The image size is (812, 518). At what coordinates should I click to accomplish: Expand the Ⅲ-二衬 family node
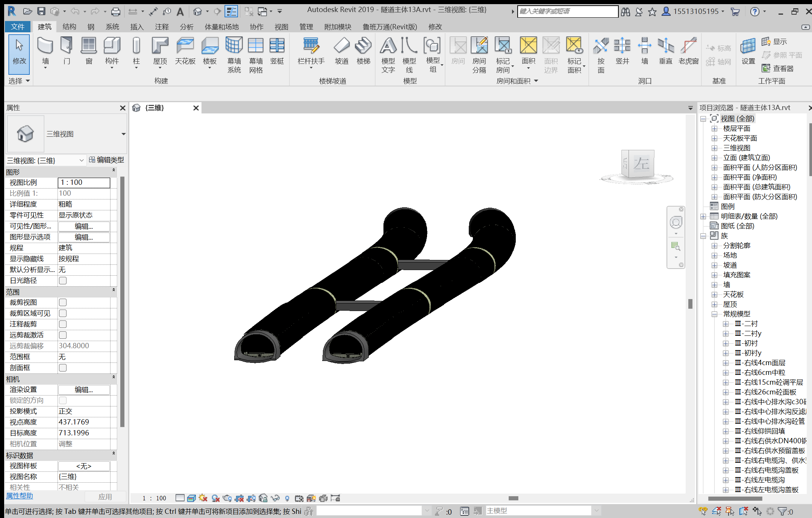click(x=726, y=324)
